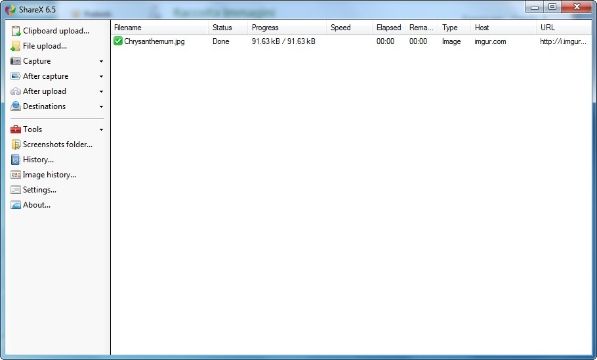Sort by the Elapsed column header
The width and height of the screenshot is (597, 360).
(389, 27)
